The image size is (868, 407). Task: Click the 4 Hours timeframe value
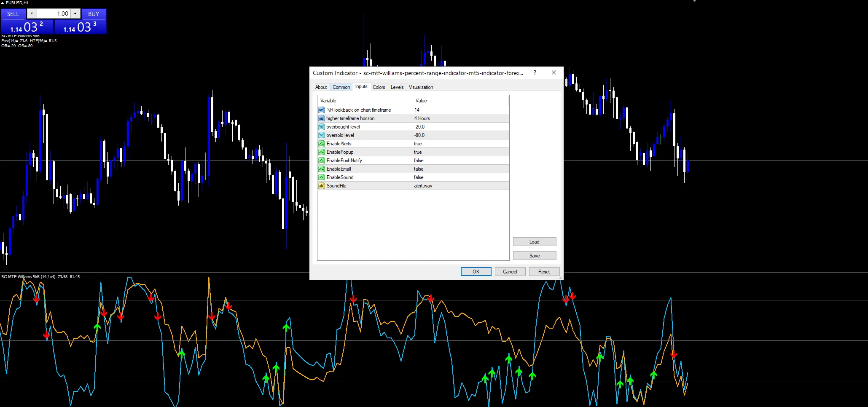461,118
